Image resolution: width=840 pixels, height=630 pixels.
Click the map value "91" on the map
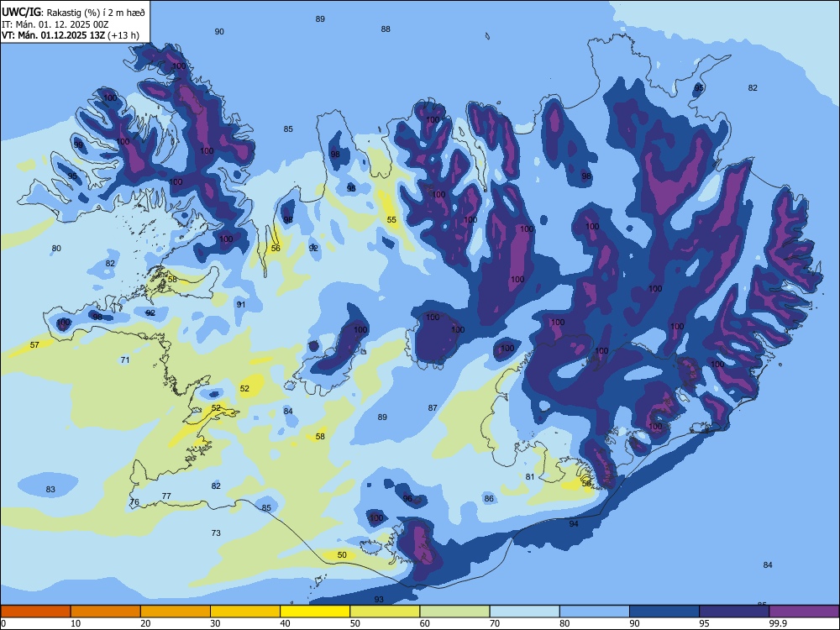coord(241,304)
